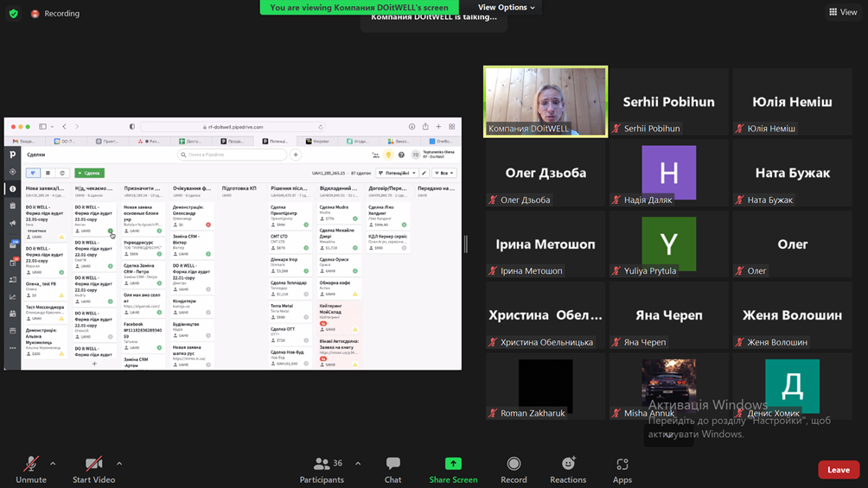Viewport: 868px width, 488px height.
Task: Leave the meeting
Action: [838, 470]
